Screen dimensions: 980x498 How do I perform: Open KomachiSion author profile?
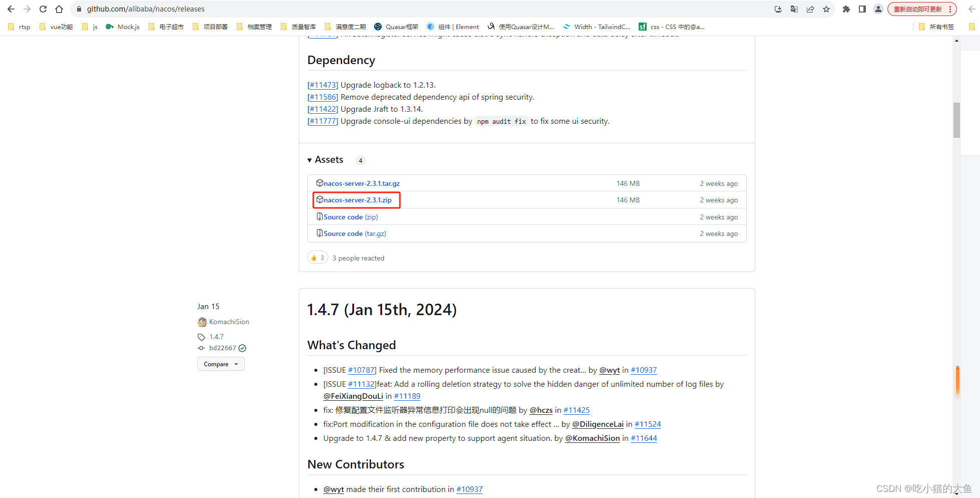point(229,322)
